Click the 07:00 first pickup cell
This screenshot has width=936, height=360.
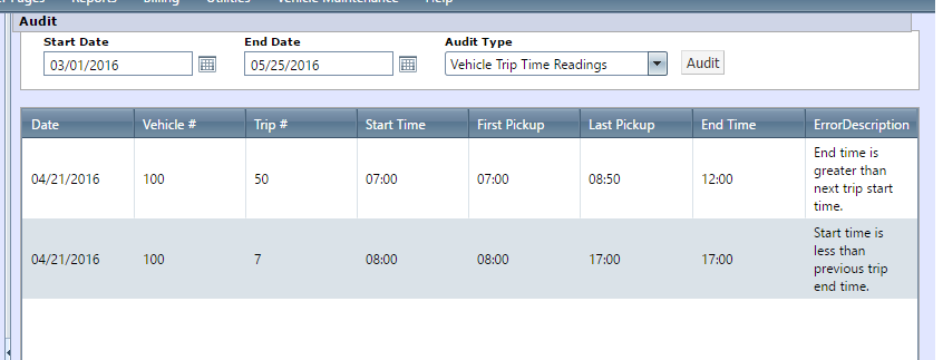525,179
